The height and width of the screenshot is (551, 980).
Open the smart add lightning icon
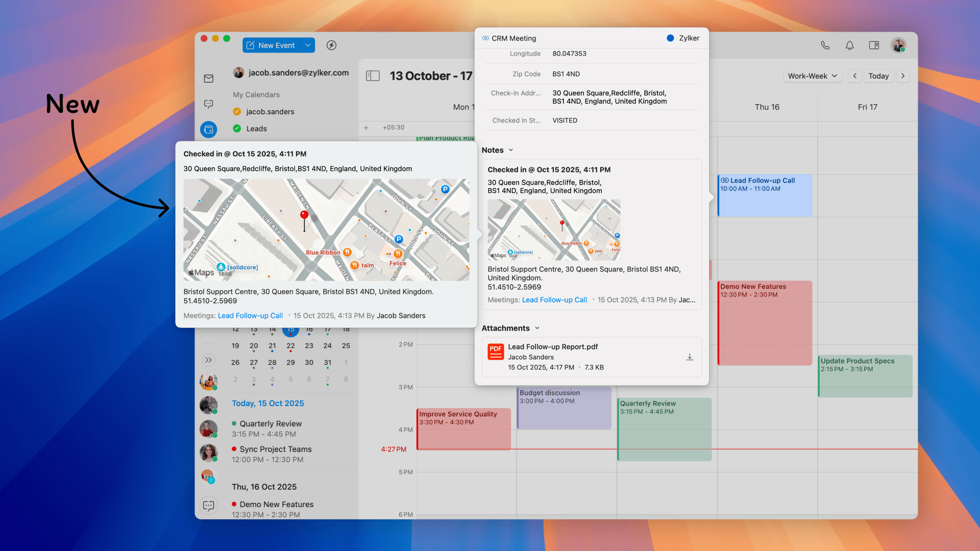[x=331, y=45]
